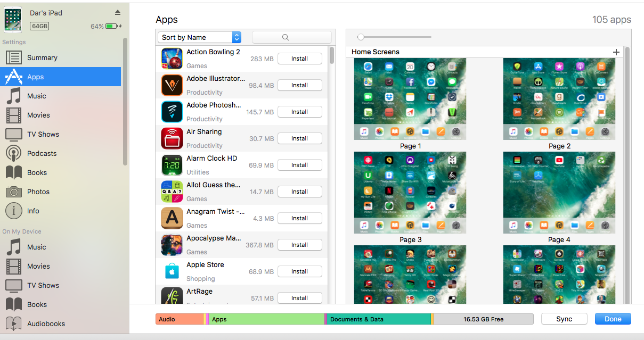Click the Adobe Illustrator app icon
644x340 pixels.
(x=172, y=85)
